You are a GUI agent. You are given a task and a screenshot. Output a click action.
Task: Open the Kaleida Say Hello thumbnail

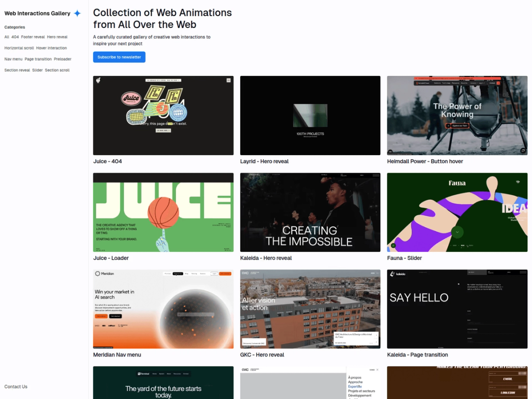click(457, 309)
